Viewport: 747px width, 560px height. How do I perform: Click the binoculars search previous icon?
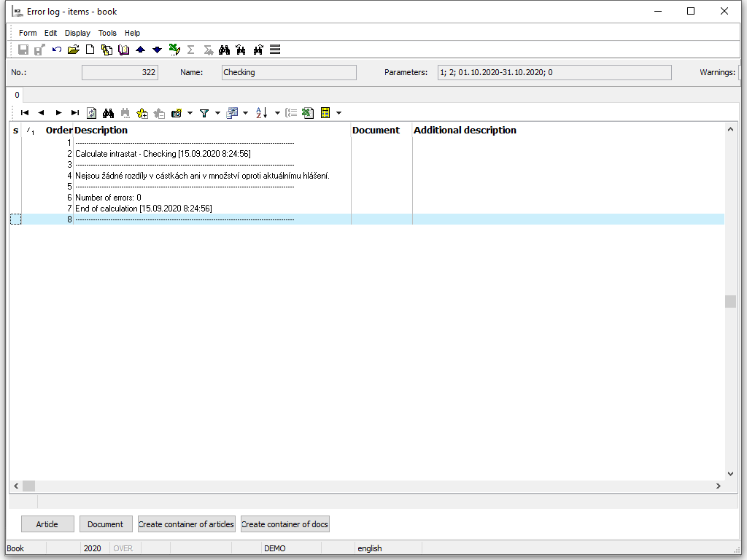coord(241,50)
